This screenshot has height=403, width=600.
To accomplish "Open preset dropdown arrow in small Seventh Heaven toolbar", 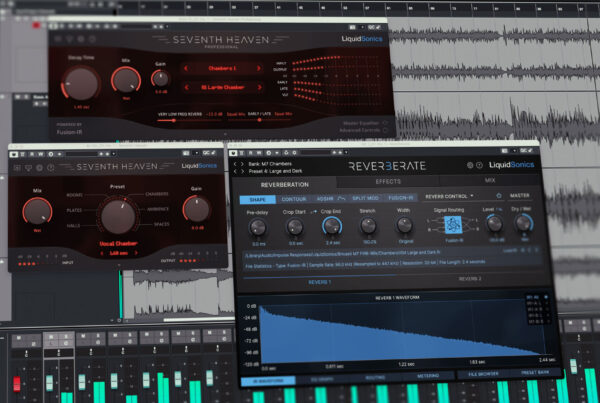I will point(114,154).
